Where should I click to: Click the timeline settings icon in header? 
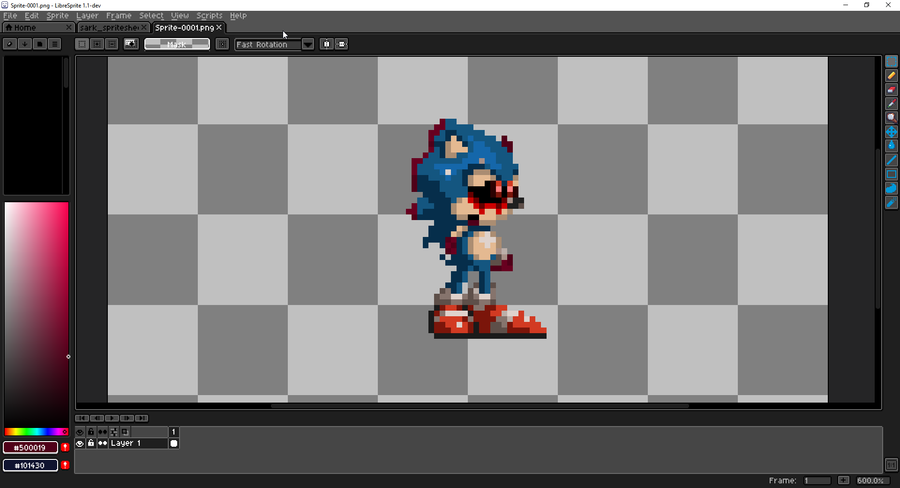click(x=114, y=432)
